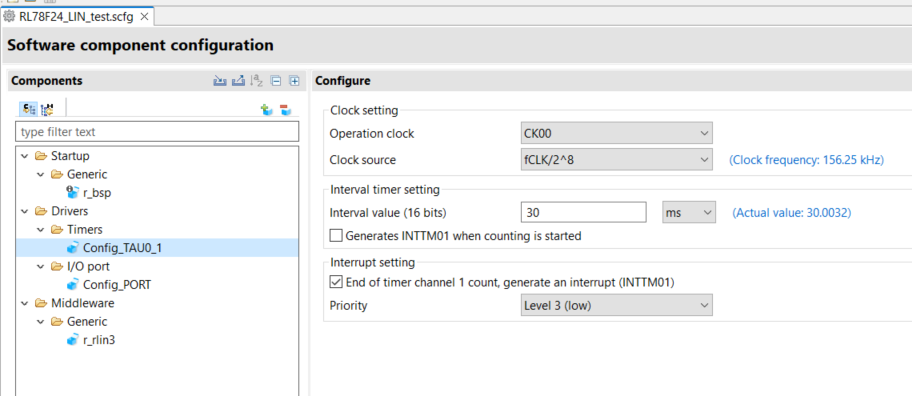Click the Timers folder icon
This screenshot has width=912, height=396.
pyautogui.click(x=56, y=230)
